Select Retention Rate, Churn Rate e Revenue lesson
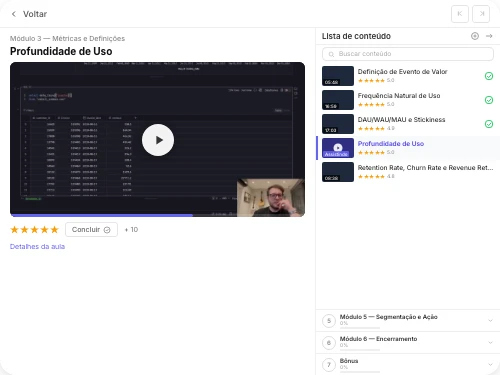The width and height of the screenshot is (500, 375). coord(425,168)
